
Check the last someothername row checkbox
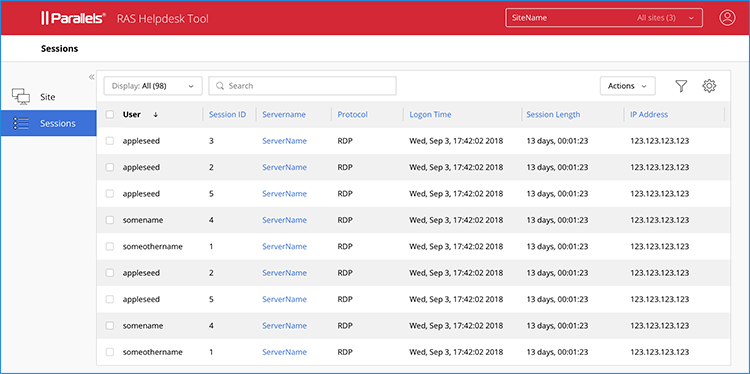point(110,352)
